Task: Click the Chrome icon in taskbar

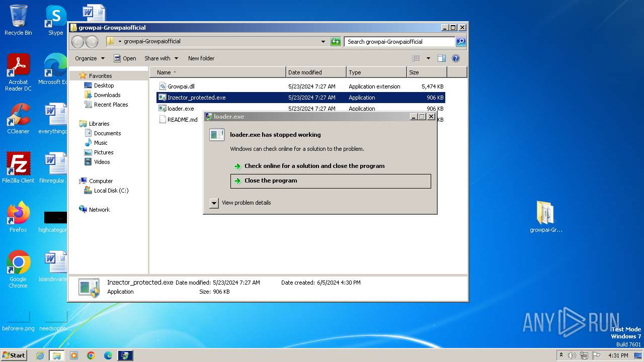Action: point(91,355)
